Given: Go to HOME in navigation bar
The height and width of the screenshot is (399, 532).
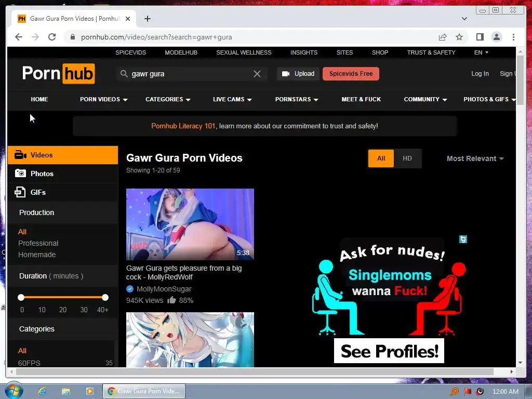Looking at the screenshot, I should [39, 99].
